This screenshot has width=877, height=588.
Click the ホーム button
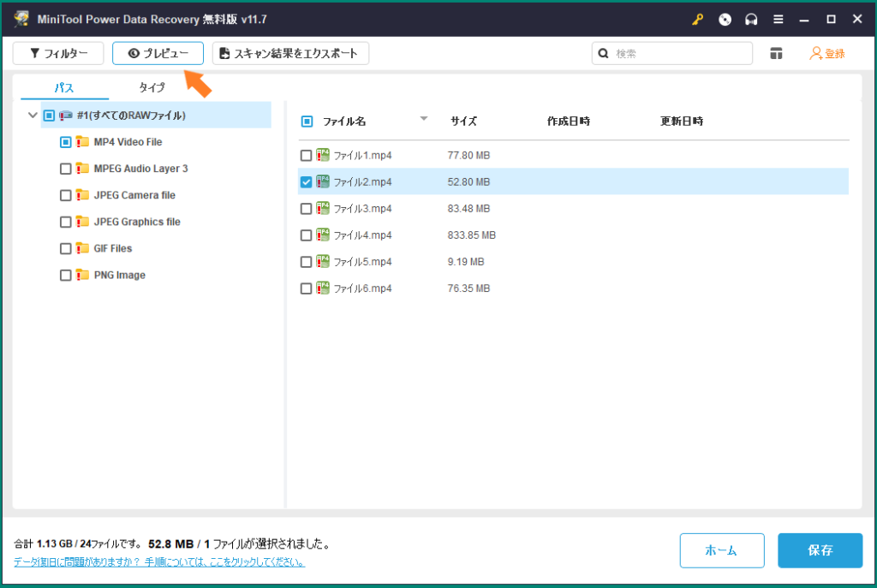722,550
